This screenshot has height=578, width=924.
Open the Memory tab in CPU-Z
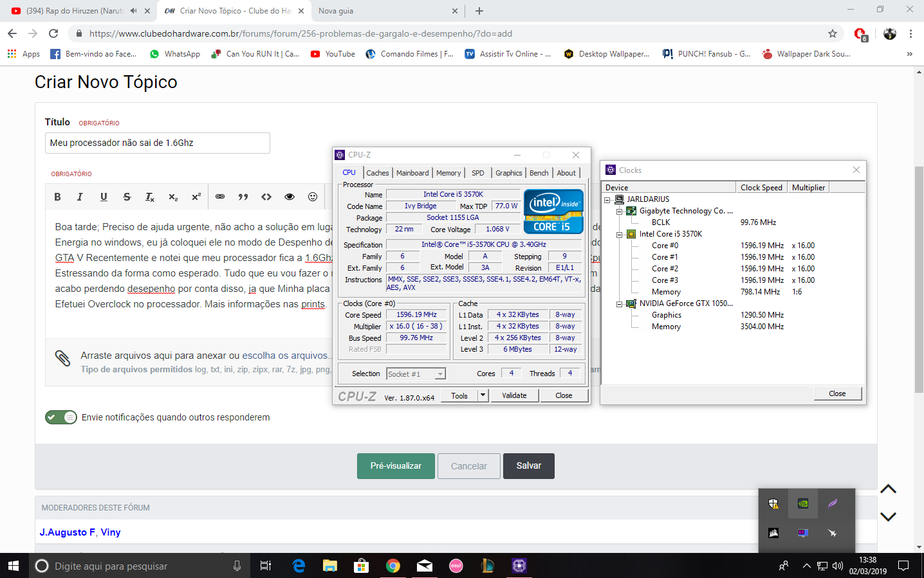coord(448,173)
